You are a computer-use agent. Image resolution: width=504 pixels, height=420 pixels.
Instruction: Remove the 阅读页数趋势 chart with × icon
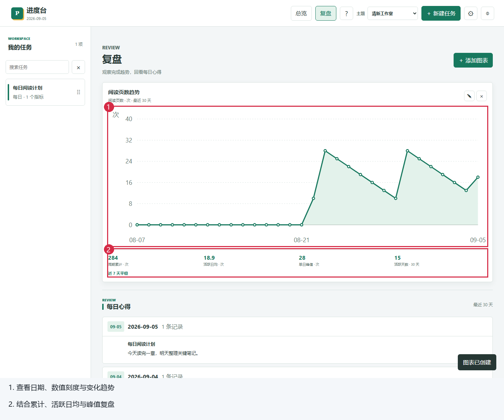(482, 96)
